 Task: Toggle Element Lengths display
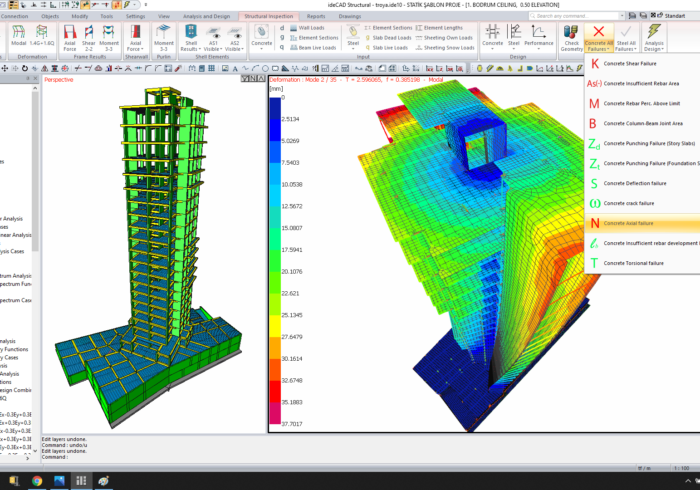(x=439, y=28)
